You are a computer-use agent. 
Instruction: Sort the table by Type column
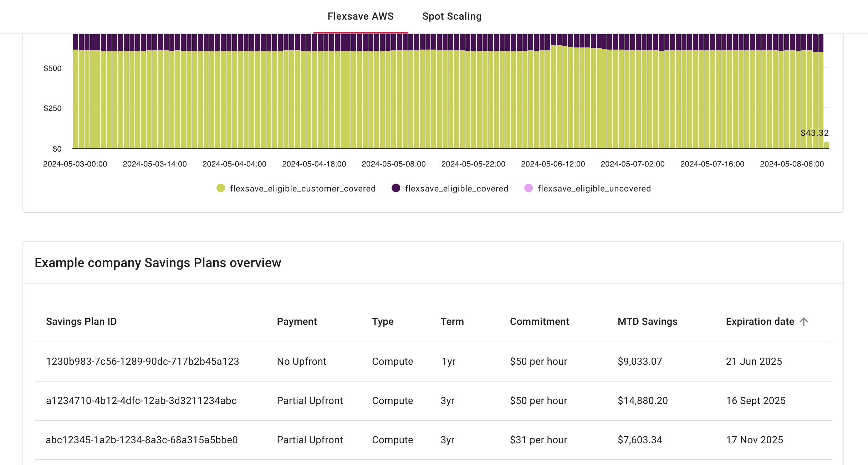coord(383,321)
